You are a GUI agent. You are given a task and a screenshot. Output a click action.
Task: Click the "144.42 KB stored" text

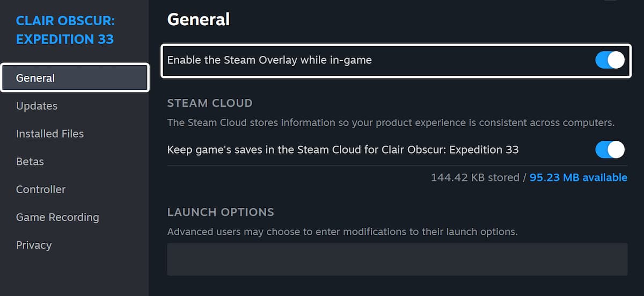(474, 177)
